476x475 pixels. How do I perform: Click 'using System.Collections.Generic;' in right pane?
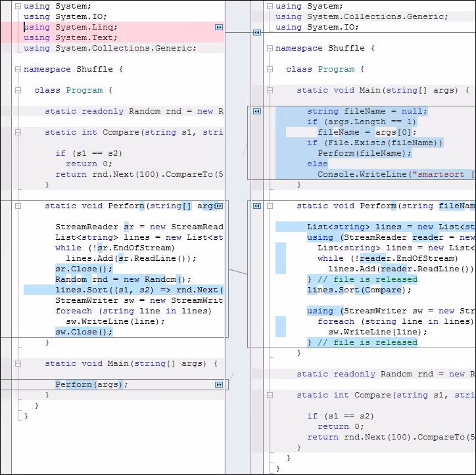(x=362, y=16)
